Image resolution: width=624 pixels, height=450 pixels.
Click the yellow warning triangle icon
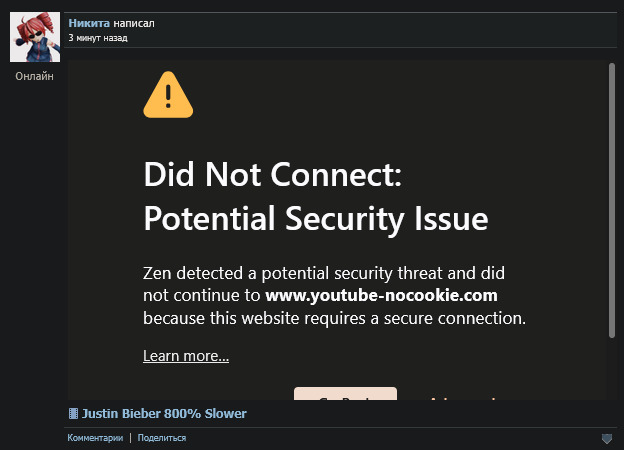[x=168, y=95]
